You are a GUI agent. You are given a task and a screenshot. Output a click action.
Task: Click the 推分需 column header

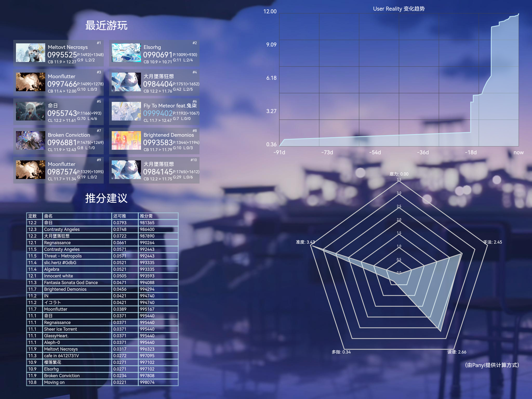146,216
